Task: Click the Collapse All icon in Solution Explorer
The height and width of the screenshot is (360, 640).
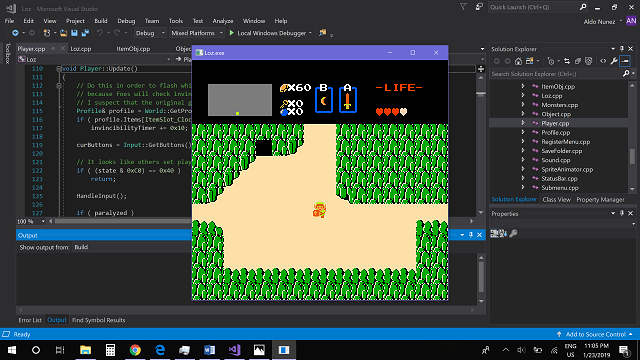Action: point(578,61)
